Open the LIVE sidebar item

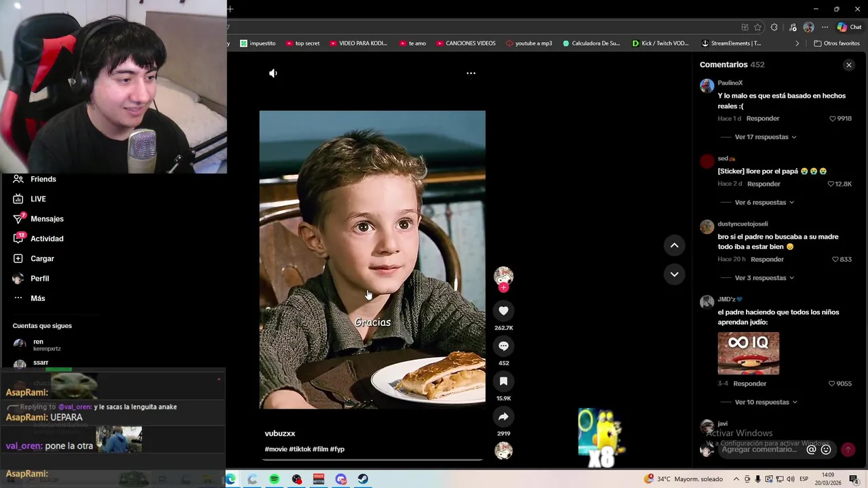coord(30,199)
